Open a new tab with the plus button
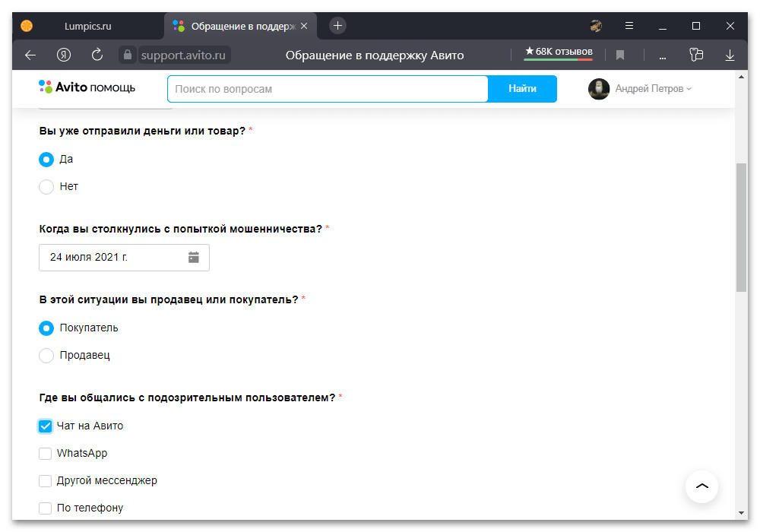Viewport: 760px width, 532px height. [338, 25]
